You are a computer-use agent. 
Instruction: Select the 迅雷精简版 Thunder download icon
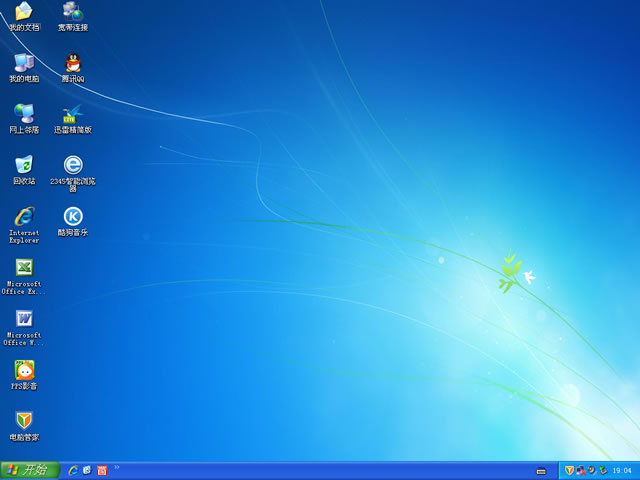coord(73,114)
